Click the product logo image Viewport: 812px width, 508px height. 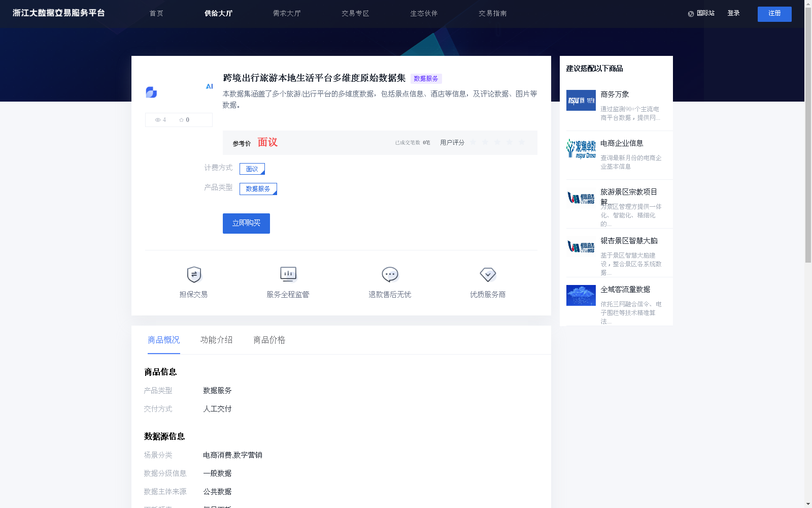[179, 92]
